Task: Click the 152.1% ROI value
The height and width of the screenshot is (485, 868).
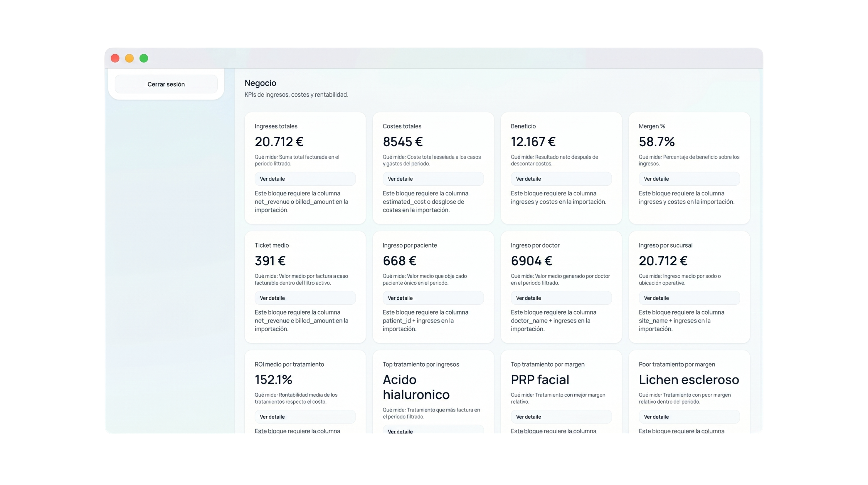Action: click(x=273, y=380)
